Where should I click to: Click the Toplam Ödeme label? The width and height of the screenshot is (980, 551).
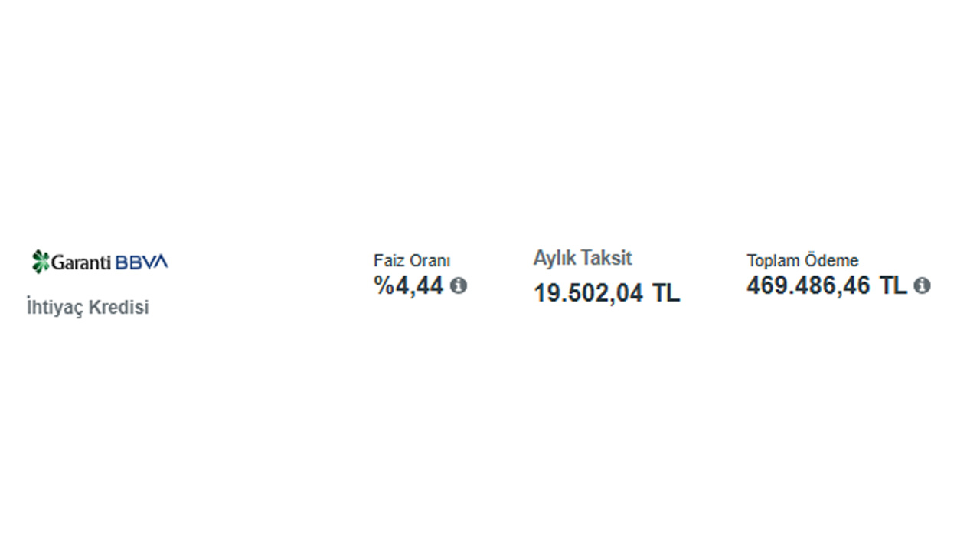coord(802,260)
